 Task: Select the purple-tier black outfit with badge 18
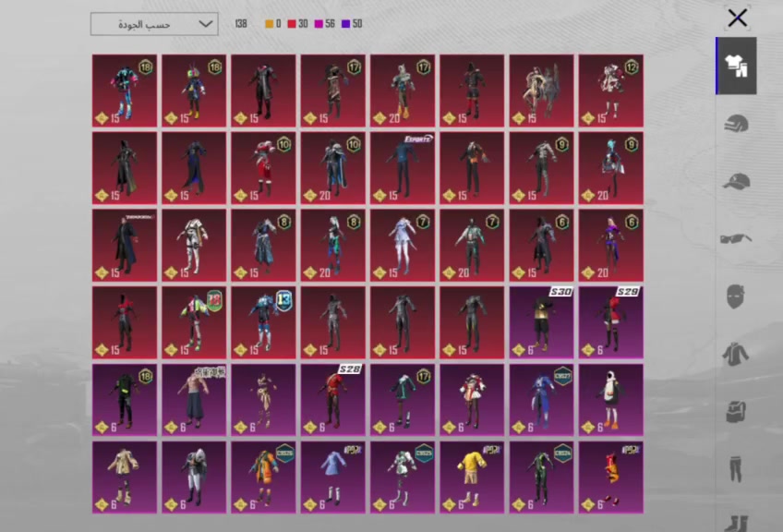pos(125,400)
